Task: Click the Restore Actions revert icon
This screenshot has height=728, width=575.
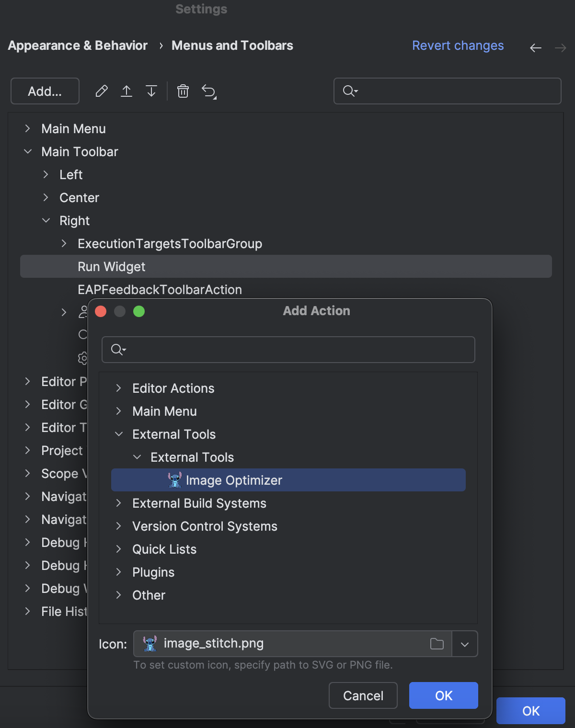Action: 209,91
